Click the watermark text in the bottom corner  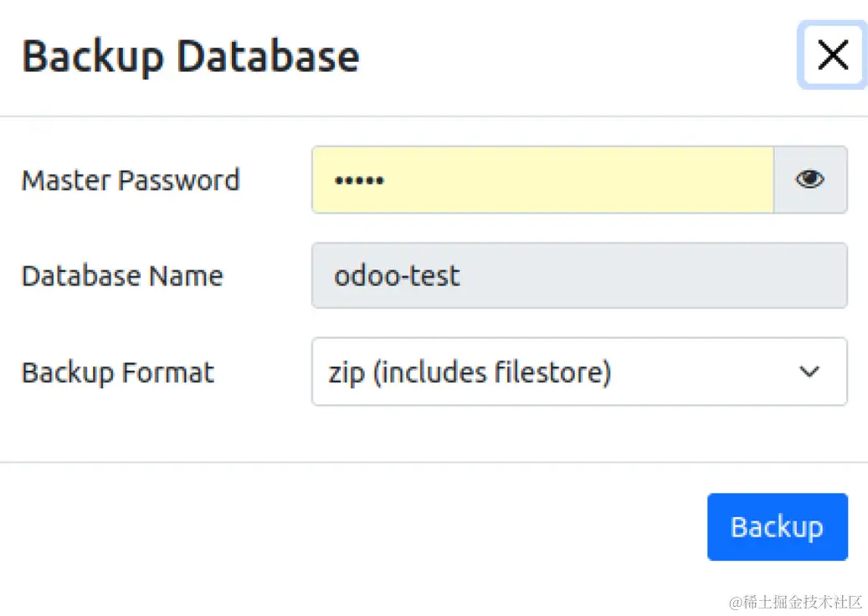click(794, 602)
